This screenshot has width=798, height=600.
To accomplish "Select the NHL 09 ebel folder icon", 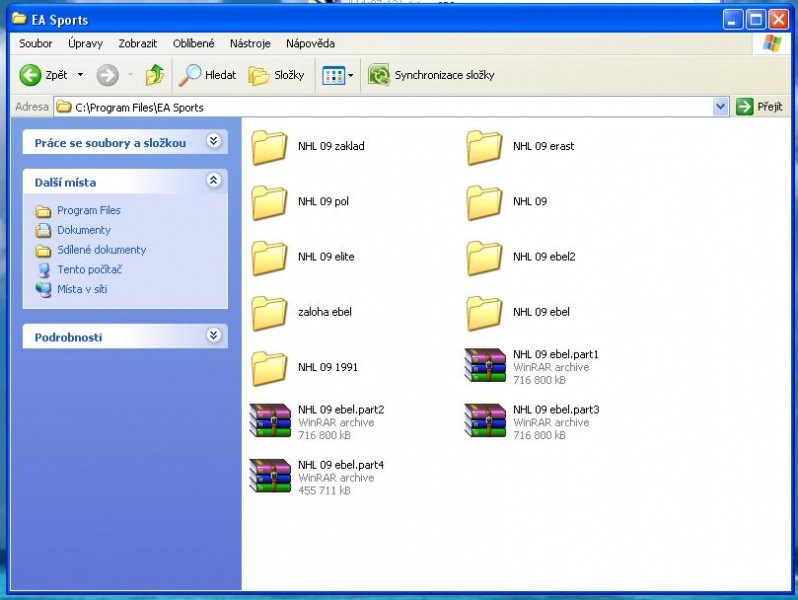I will [x=484, y=313].
